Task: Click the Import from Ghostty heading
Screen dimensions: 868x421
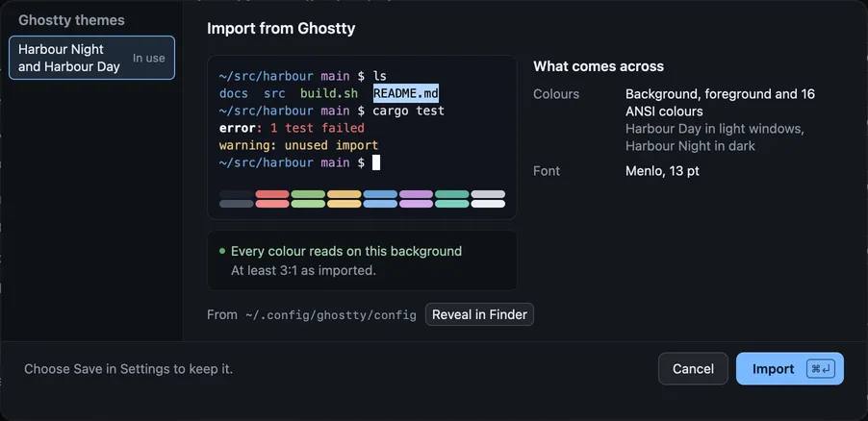Action: click(281, 28)
